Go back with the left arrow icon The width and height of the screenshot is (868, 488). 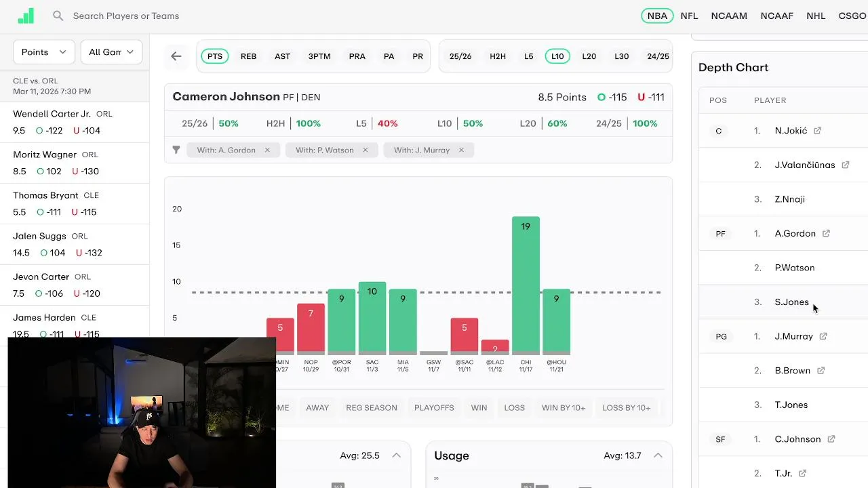click(176, 56)
